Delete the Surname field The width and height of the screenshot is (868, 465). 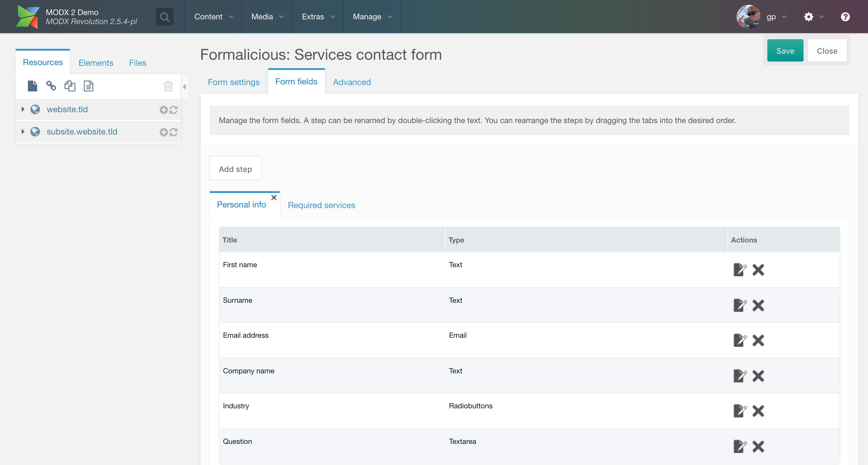(758, 305)
